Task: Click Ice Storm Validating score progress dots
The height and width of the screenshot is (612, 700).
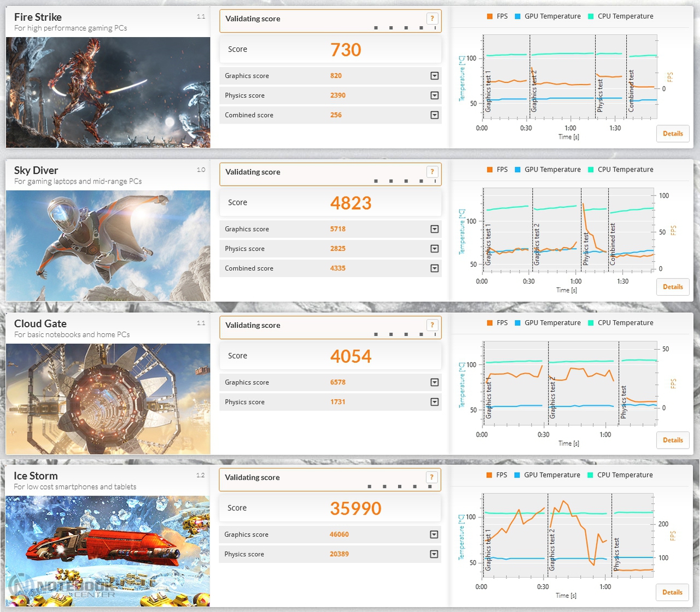Action: tap(400, 486)
